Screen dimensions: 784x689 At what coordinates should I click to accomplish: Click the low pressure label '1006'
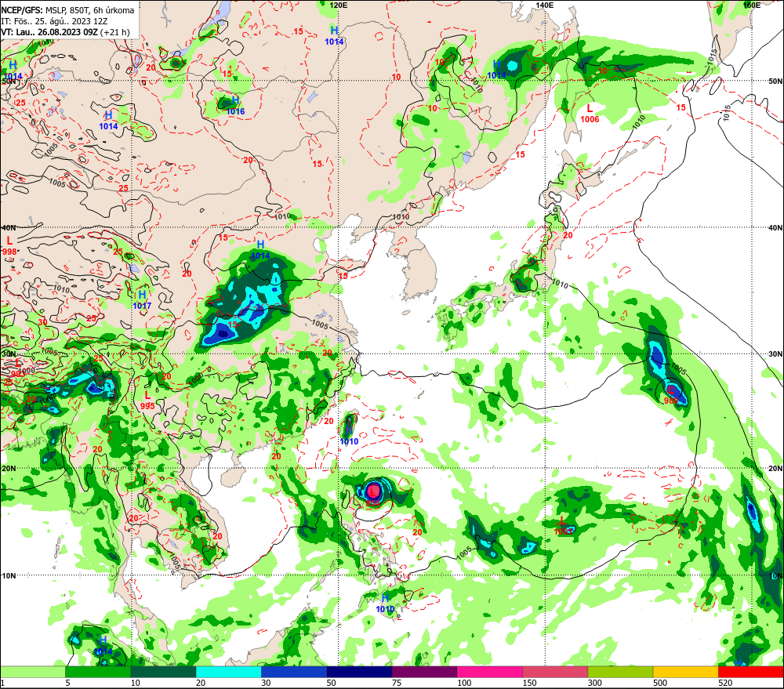pos(590,119)
